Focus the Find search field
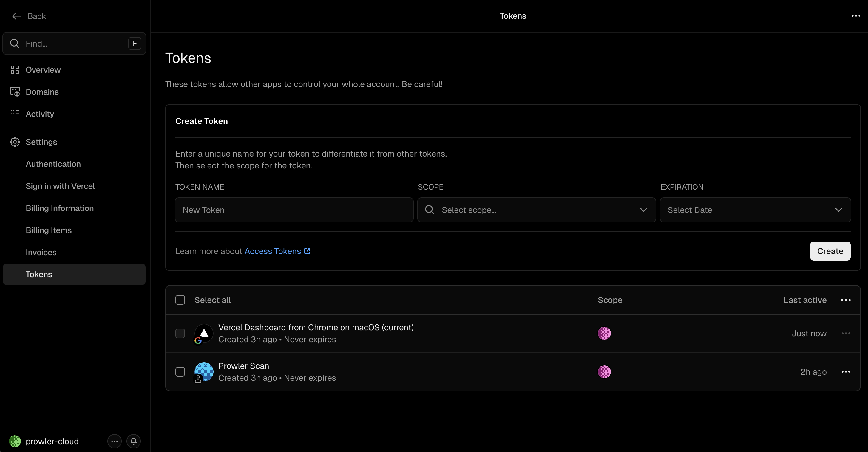The width and height of the screenshot is (868, 452). [x=74, y=43]
